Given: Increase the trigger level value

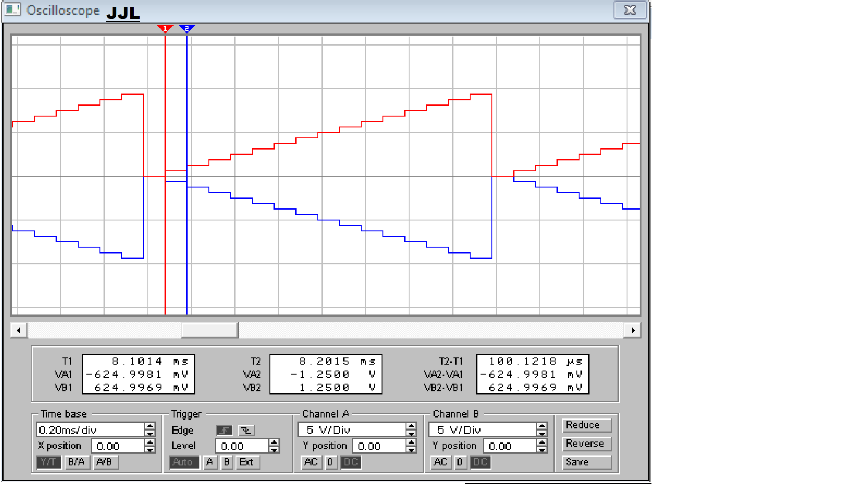Looking at the screenshot, I should coord(274,442).
